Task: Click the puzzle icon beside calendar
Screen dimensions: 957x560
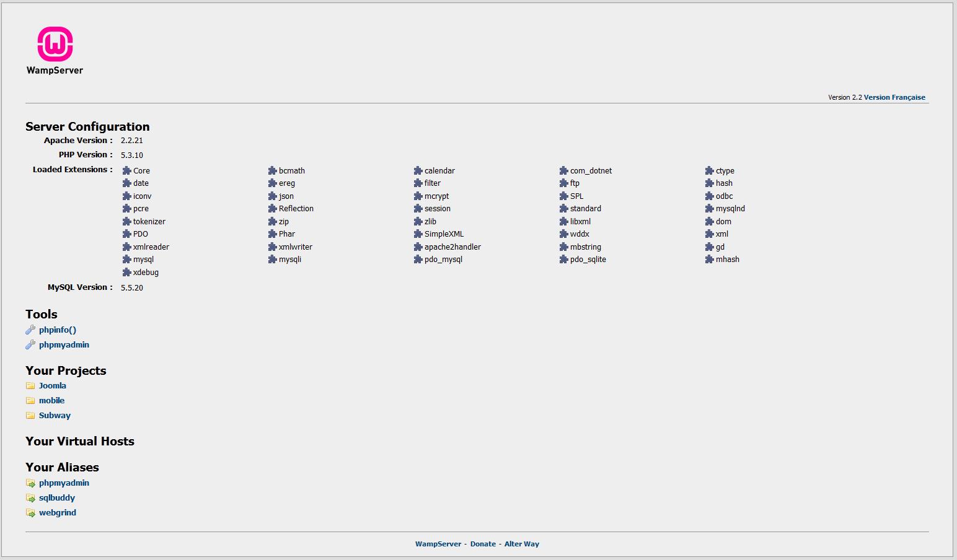Action: [x=418, y=170]
